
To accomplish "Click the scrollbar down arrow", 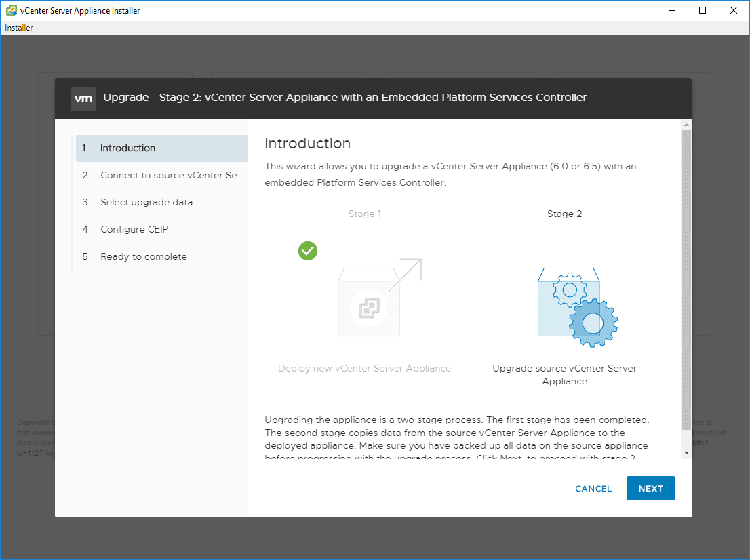I will click(x=686, y=453).
